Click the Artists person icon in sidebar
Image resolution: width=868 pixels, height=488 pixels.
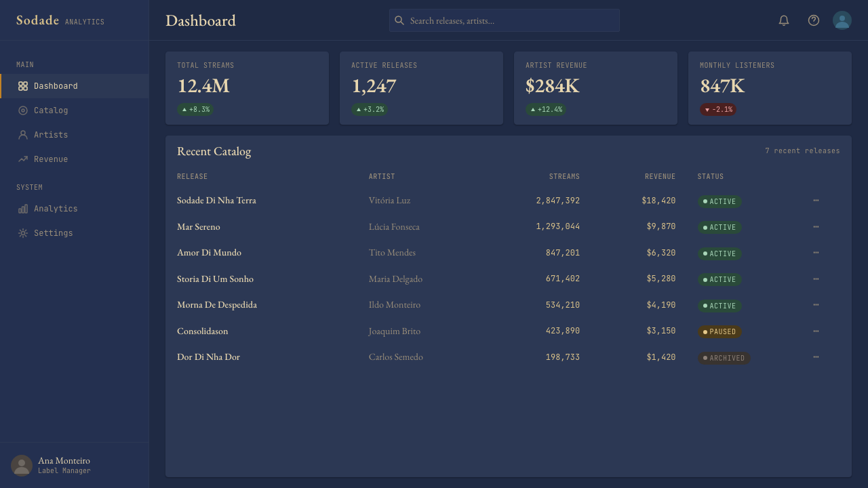pyautogui.click(x=23, y=135)
